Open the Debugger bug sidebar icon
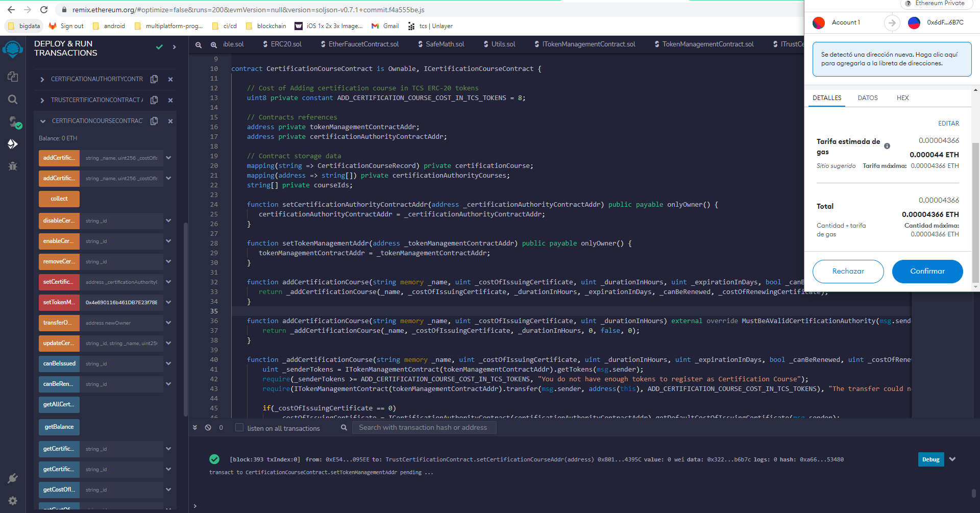 coord(13,166)
